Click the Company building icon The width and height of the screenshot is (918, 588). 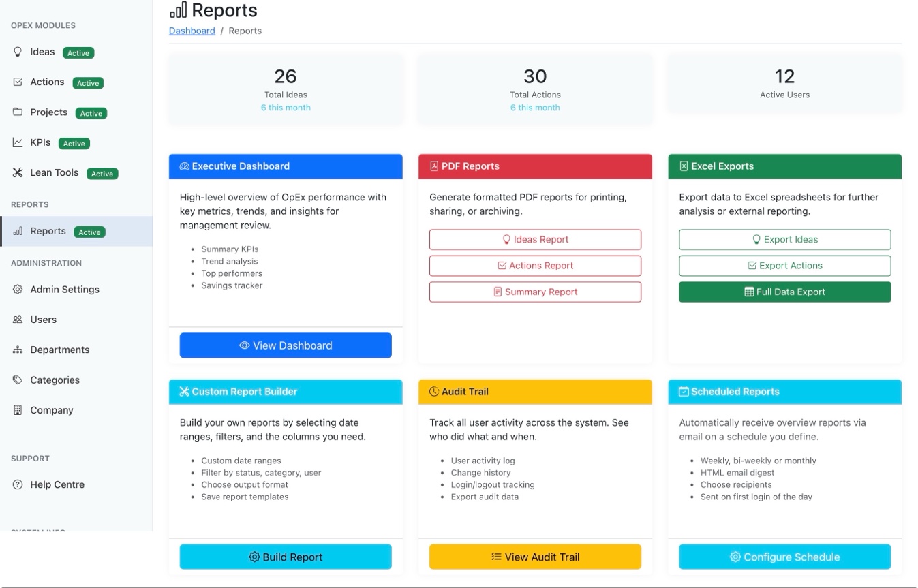click(17, 409)
